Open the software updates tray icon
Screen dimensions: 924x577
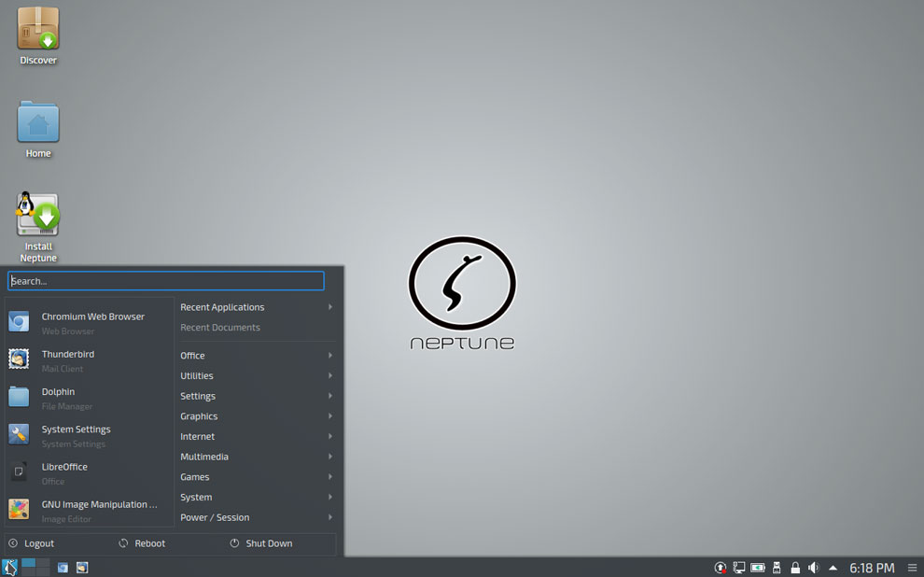[x=721, y=568]
